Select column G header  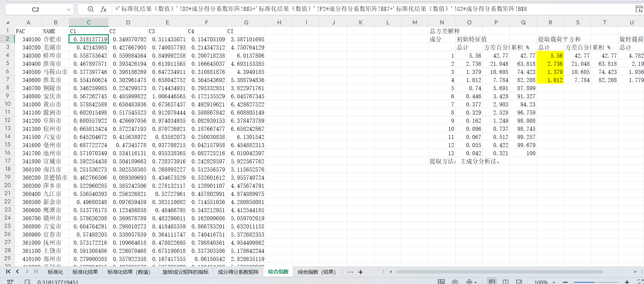pyautogui.click(x=246, y=22)
